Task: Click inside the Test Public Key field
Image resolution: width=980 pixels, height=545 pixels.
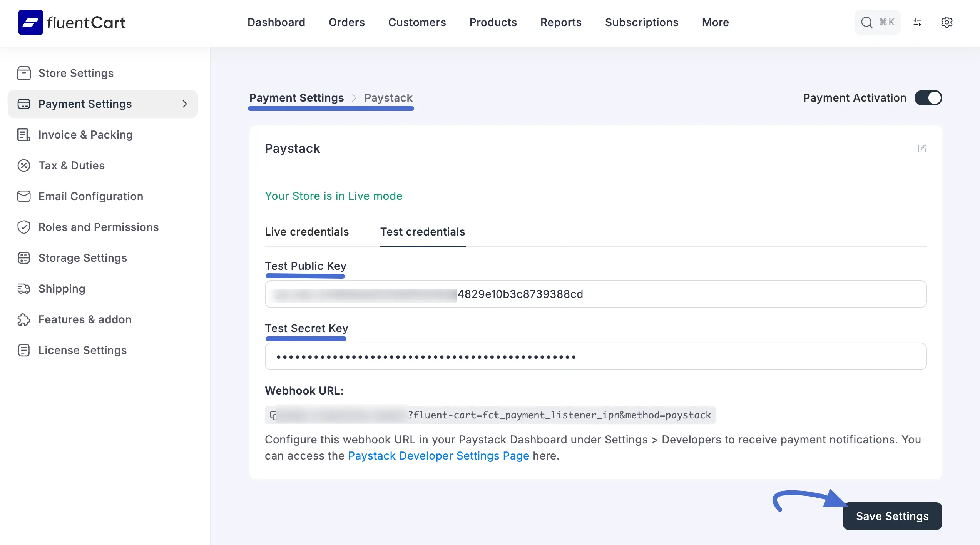Action: 595,294
